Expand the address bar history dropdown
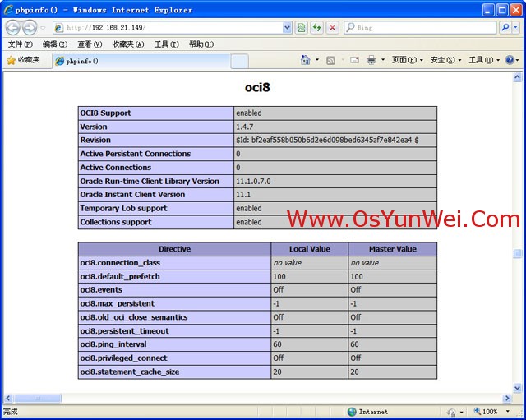Image resolution: width=526 pixels, height=420 pixels. tap(287, 28)
